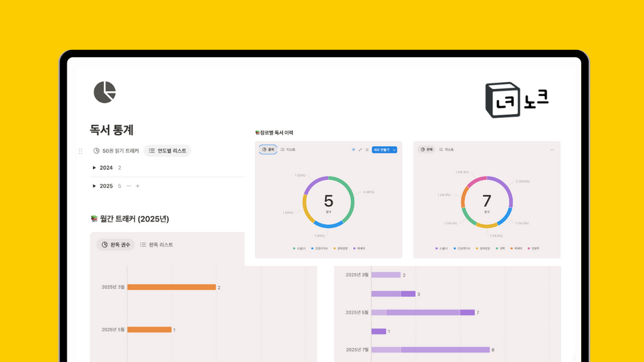
Task: Open the 리스트 tab in the 5-total donut panel
Action: point(288,150)
